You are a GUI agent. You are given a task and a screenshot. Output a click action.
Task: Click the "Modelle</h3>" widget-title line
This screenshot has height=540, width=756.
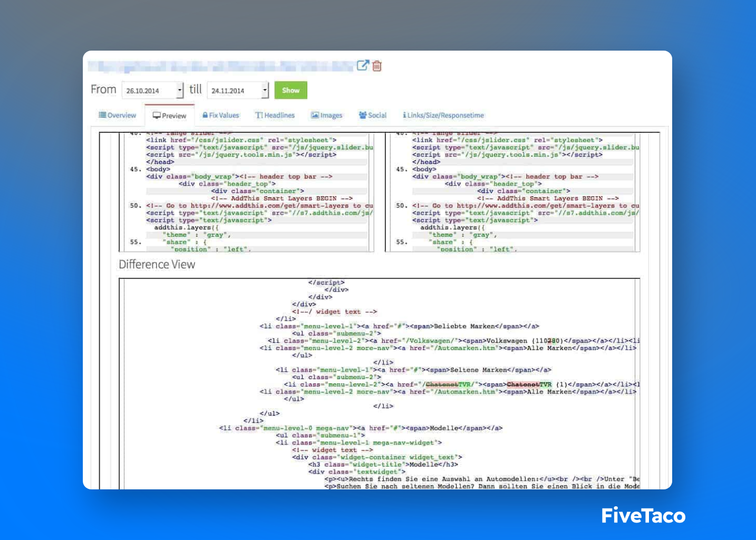click(383, 465)
